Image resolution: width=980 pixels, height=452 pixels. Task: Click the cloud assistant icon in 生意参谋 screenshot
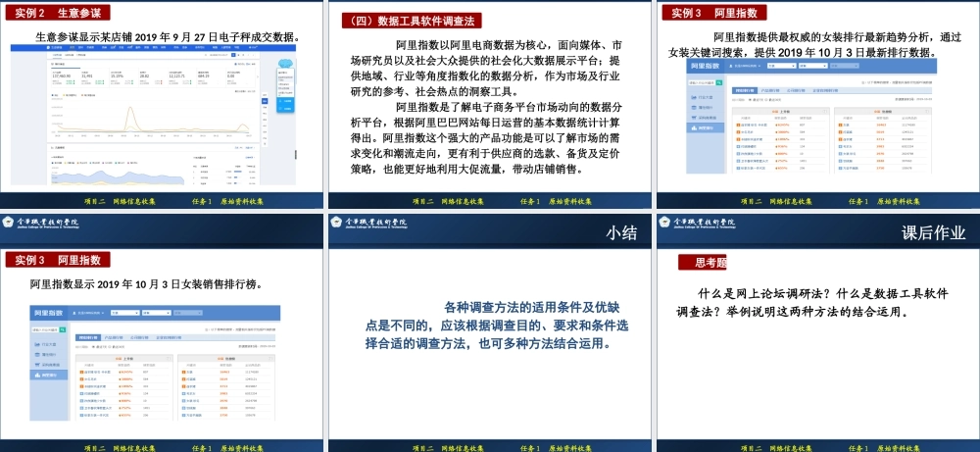click(x=284, y=63)
